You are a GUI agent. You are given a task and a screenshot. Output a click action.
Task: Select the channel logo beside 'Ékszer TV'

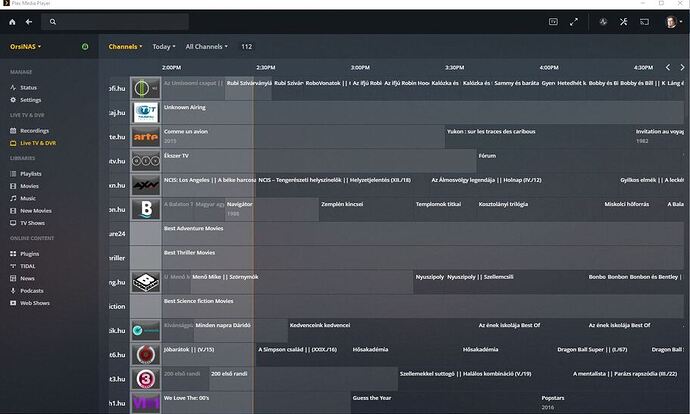tap(146, 161)
